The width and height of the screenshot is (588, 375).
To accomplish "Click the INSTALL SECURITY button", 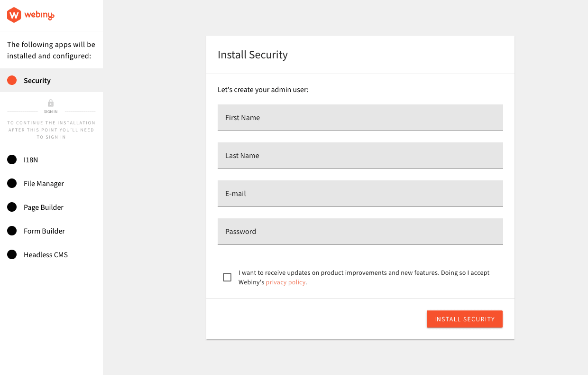I will (x=464, y=319).
